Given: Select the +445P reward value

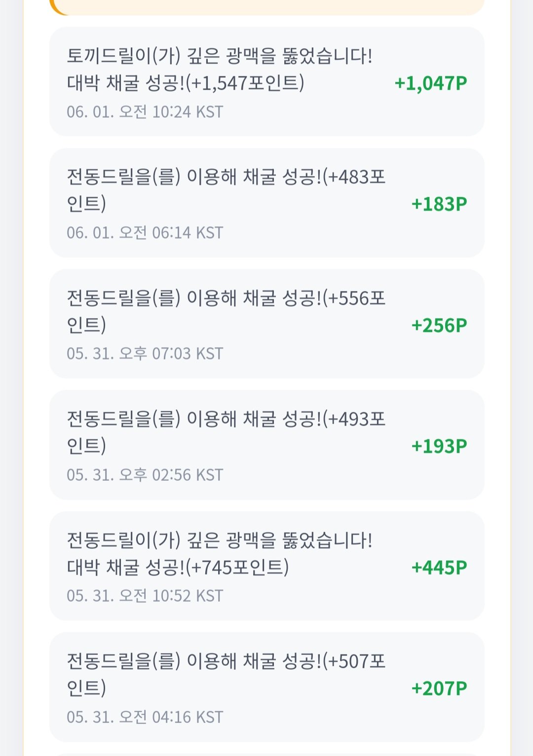Looking at the screenshot, I should click(x=439, y=567).
